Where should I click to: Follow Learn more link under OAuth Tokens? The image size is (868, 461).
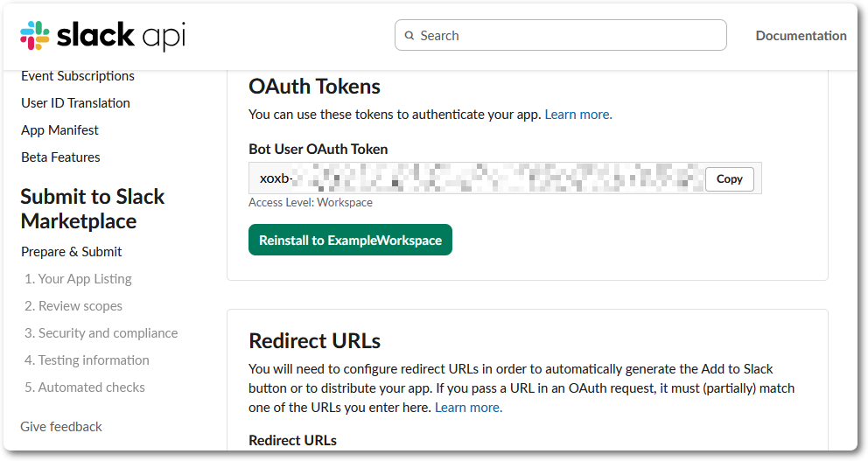577,115
